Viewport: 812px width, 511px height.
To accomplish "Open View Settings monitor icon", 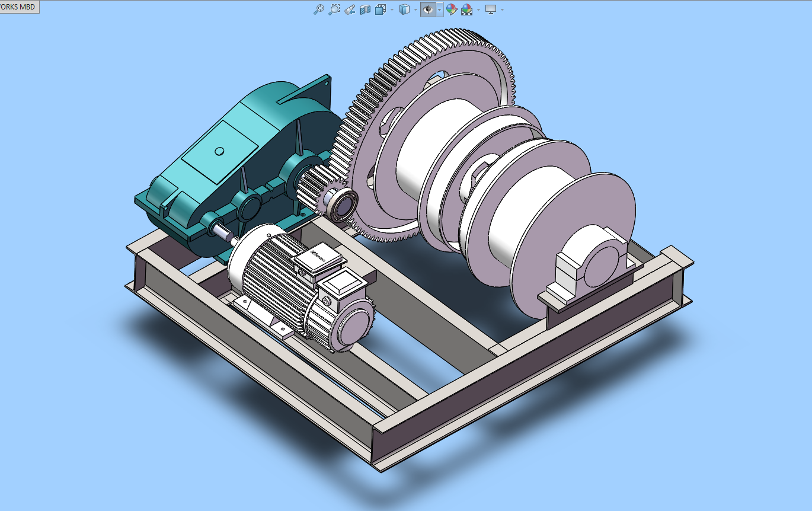I will (491, 9).
